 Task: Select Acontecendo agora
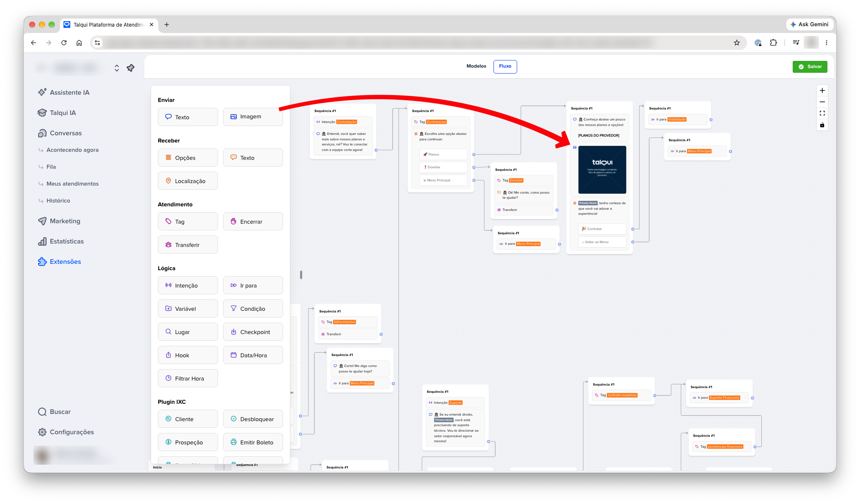tap(72, 150)
